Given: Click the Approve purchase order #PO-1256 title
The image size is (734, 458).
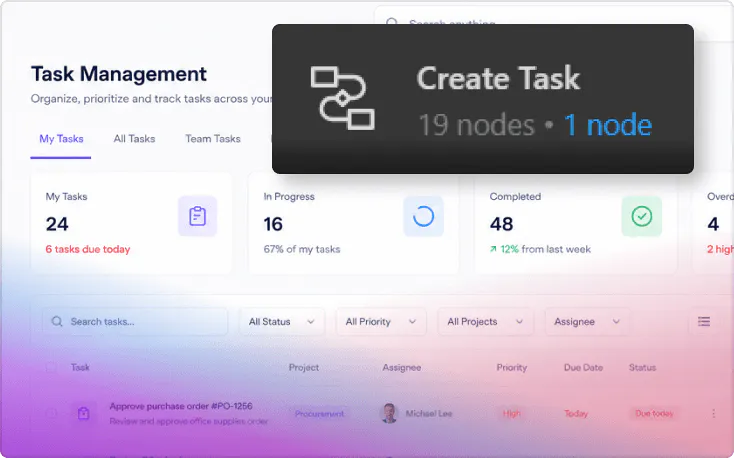Looking at the screenshot, I should pos(181,406).
